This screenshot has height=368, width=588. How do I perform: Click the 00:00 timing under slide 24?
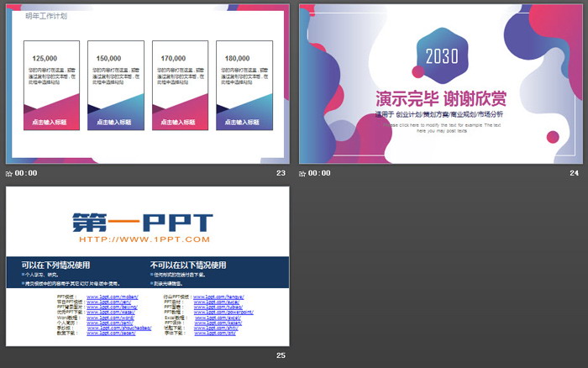point(319,173)
